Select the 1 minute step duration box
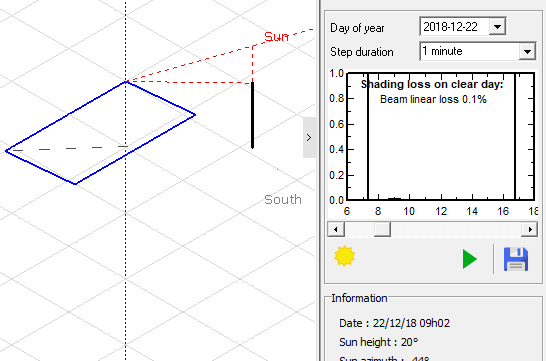The width and height of the screenshot is (546, 361). (469, 52)
